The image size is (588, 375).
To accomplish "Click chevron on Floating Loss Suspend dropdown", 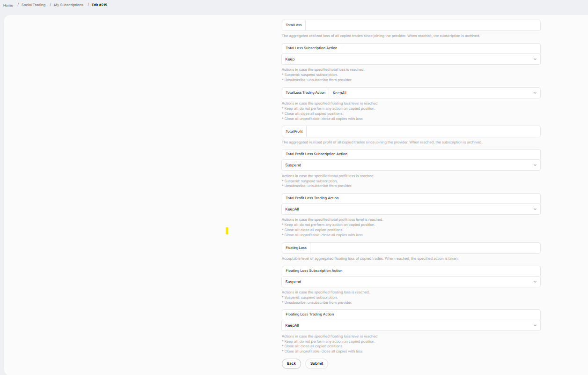I will pos(535,282).
